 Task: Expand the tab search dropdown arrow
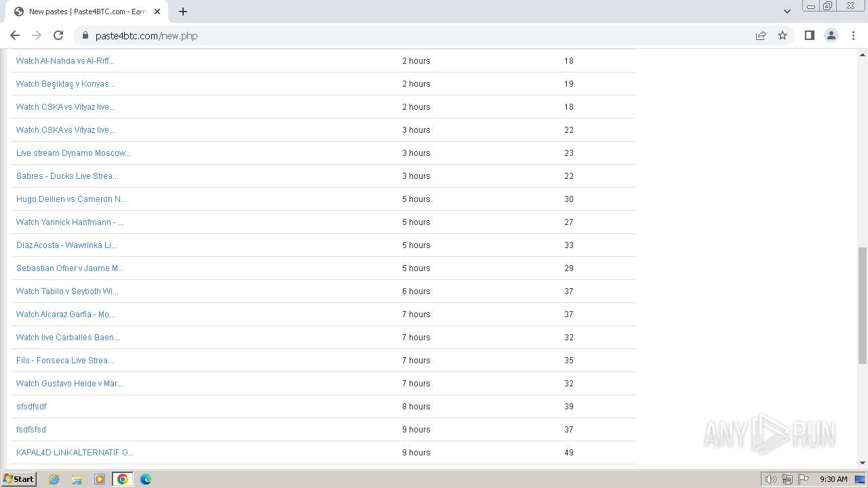787,12
